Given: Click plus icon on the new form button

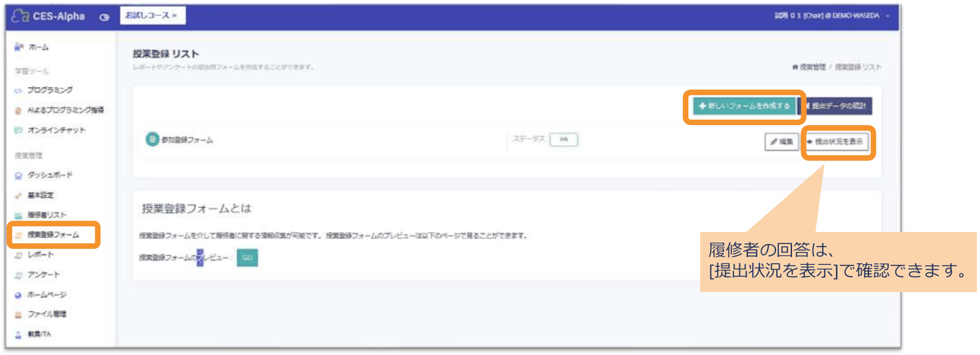Looking at the screenshot, I should pos(702,106).
